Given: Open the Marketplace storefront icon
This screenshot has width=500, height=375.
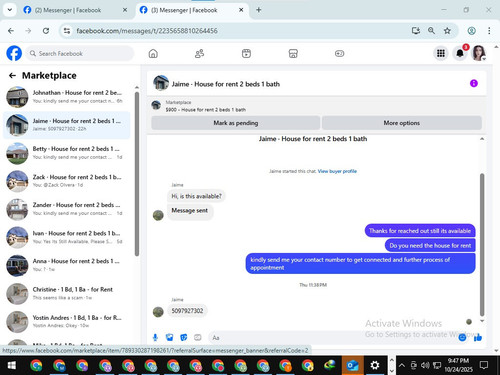Looking at the screenshot, I should pos(293,53).
